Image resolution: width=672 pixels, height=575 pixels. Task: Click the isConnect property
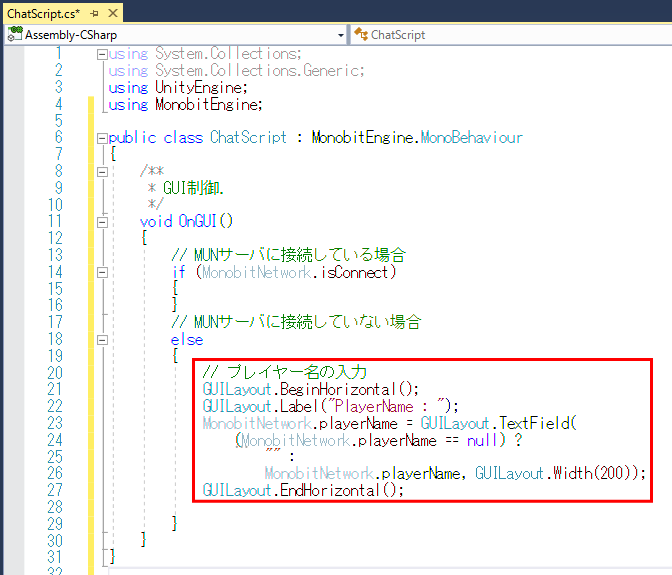tap(354, 273)
